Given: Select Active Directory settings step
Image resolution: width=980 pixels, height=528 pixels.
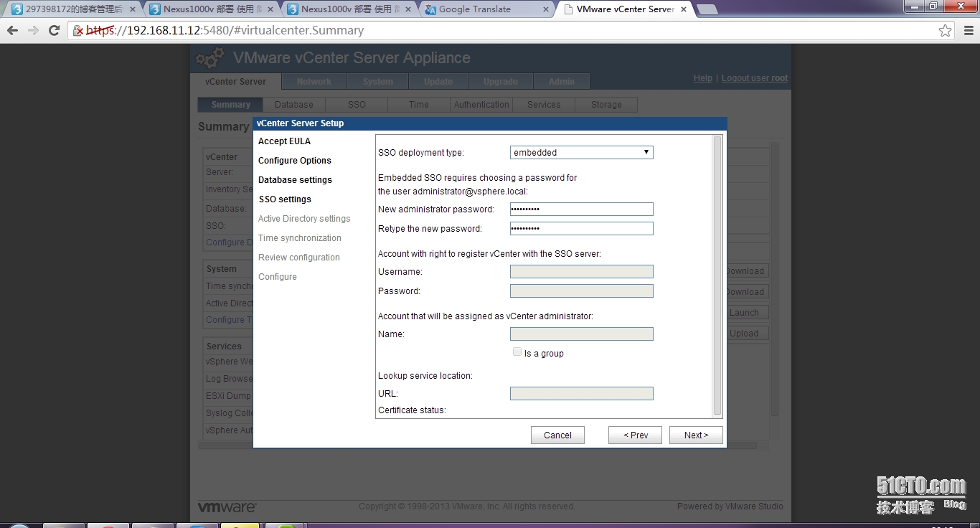Looking at the screenshot, I should [304, 219].
